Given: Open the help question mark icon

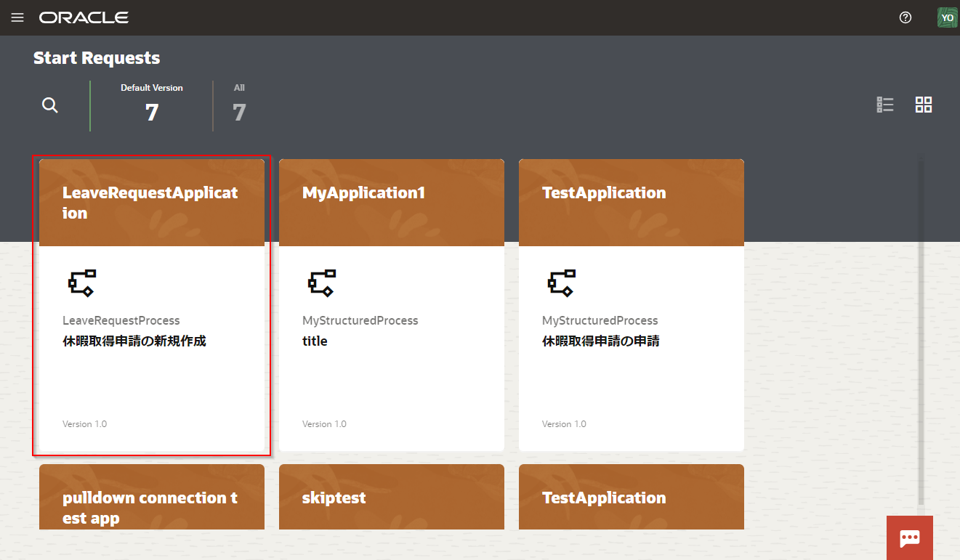Looking at the screenshot, I should click(905, 17).
